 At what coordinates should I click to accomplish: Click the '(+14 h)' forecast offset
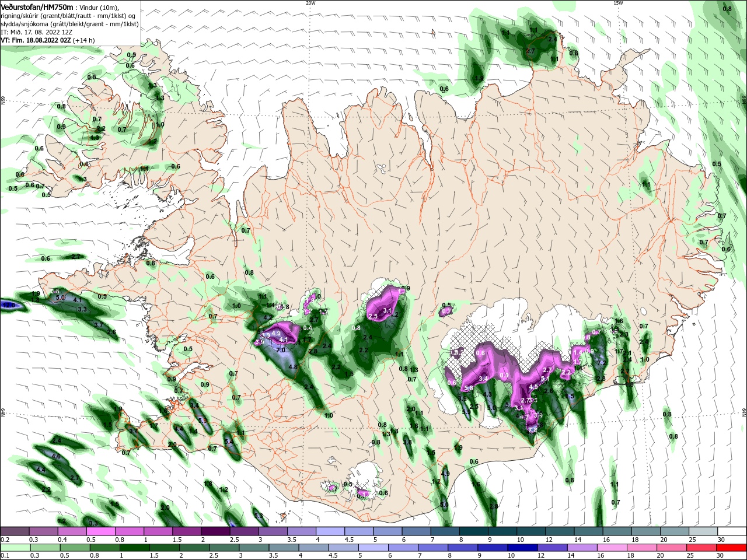(x=85, y=40)
